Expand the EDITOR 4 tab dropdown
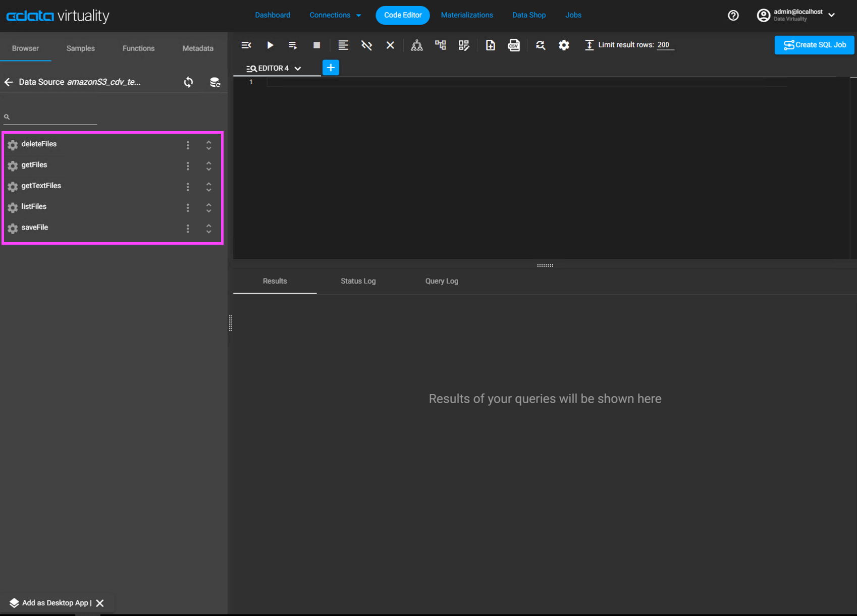 point(298,69)
